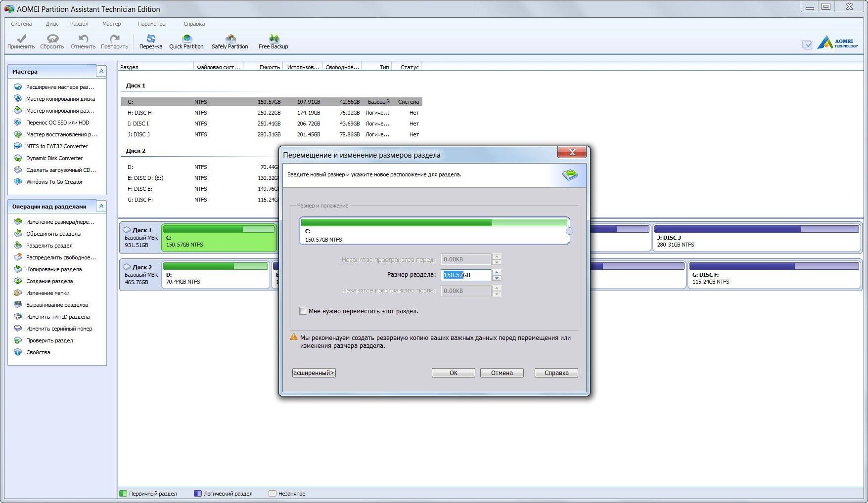This screenshot has width=868, height=503.
Task: Choose Изменить серийный номер operation
Action: click(53, 329)
